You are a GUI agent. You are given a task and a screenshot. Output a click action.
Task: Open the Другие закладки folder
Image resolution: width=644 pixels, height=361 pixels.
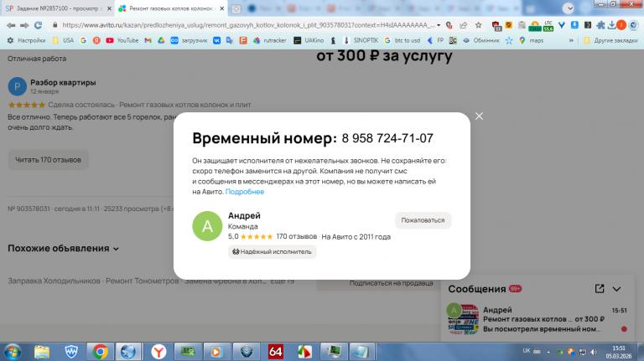(610, 40)
